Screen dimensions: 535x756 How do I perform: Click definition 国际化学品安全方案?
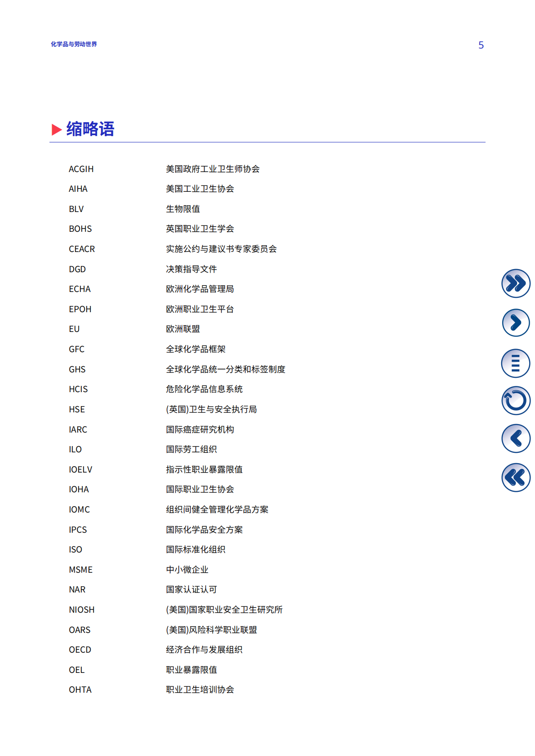(205, 530)
